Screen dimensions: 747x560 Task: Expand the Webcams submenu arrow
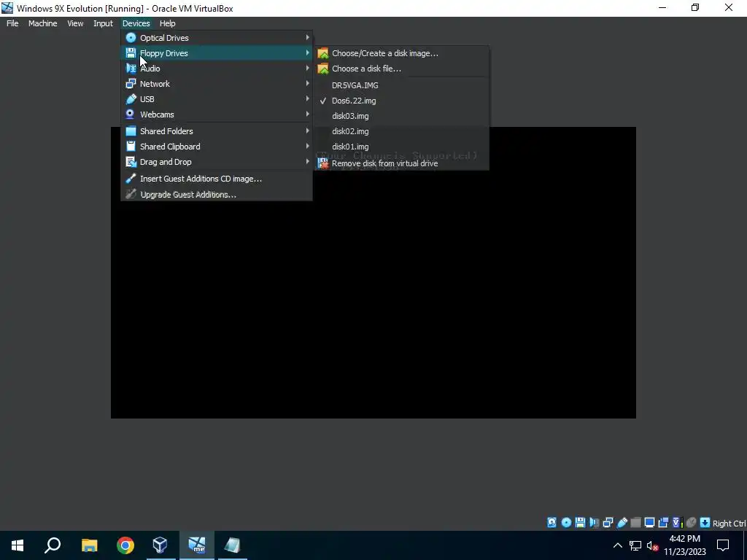coord(307,114)
